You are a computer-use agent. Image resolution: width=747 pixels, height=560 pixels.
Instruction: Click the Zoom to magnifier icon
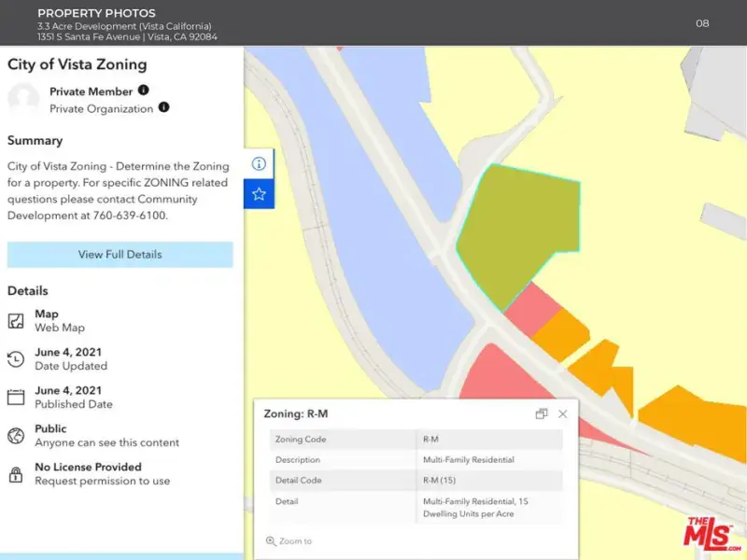271,541
